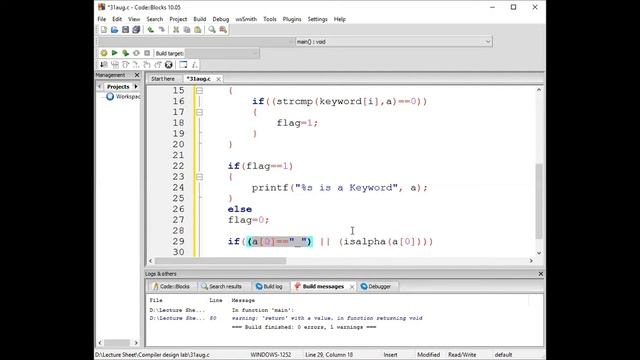Select the Projects tab in Management
Image resolution: width=640 pixels, height=360 pixels.
118,87
